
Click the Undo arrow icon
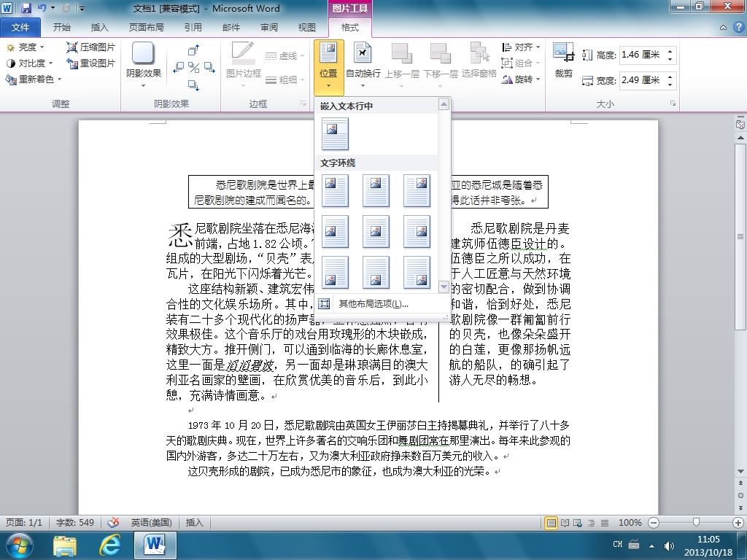click(x=42, y=8)
